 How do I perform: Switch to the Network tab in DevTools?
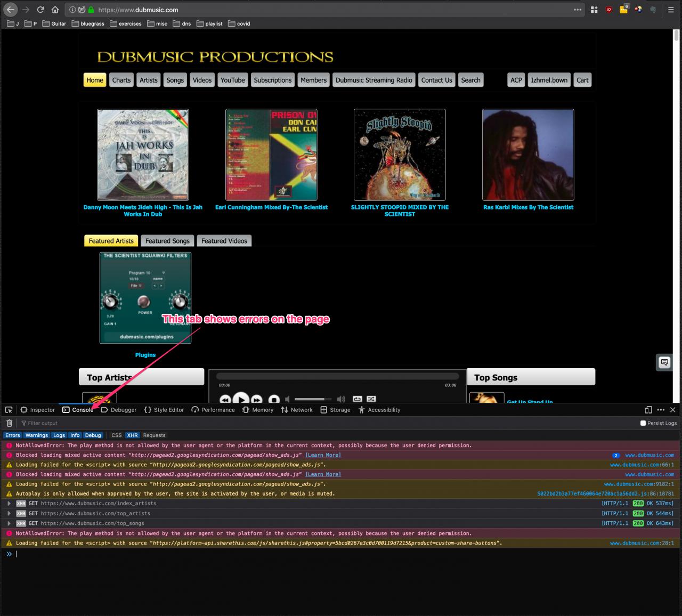(297, 410)
